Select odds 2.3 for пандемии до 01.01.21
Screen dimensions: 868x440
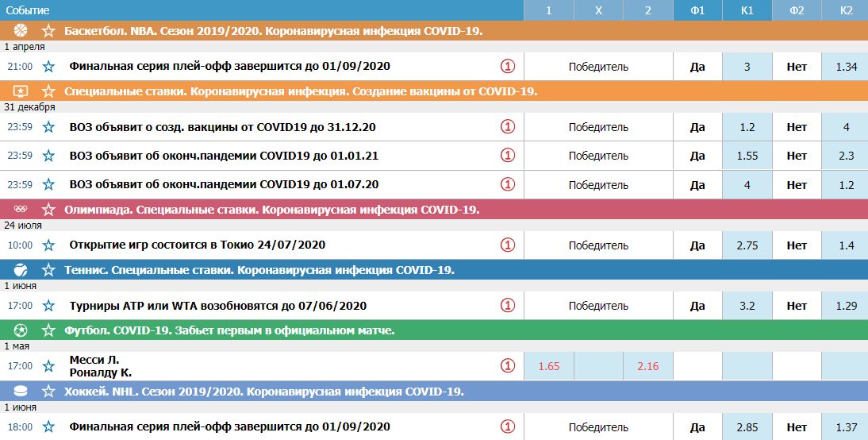pyautogui.click(x=845, y=156)
